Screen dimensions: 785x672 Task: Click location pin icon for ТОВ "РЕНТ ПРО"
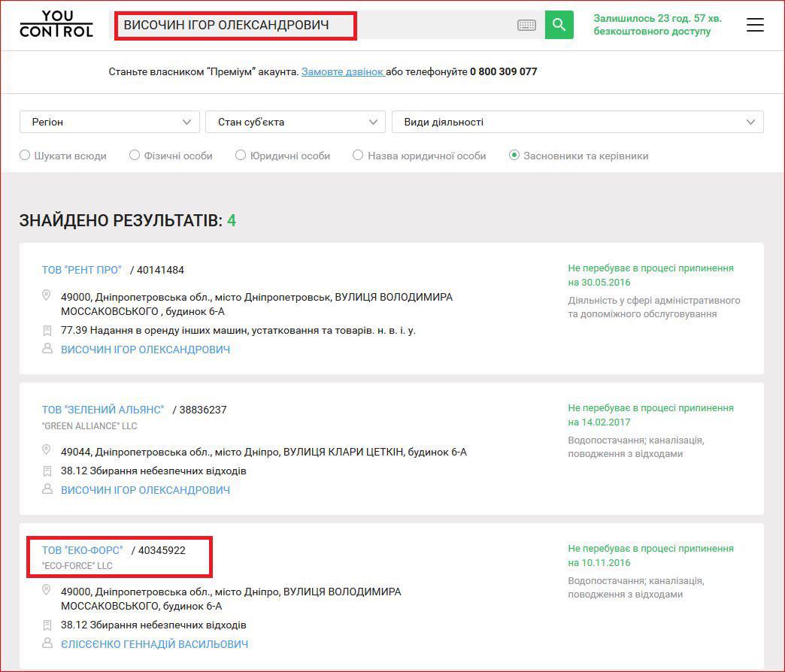(x=46, y=295)
